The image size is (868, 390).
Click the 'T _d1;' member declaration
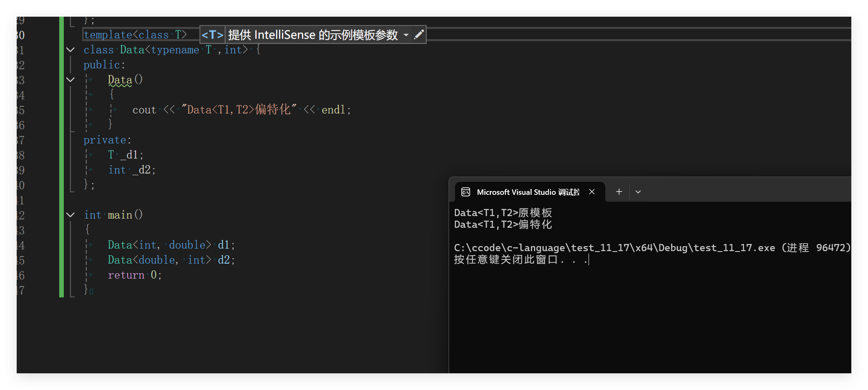[x=126, y=155]
